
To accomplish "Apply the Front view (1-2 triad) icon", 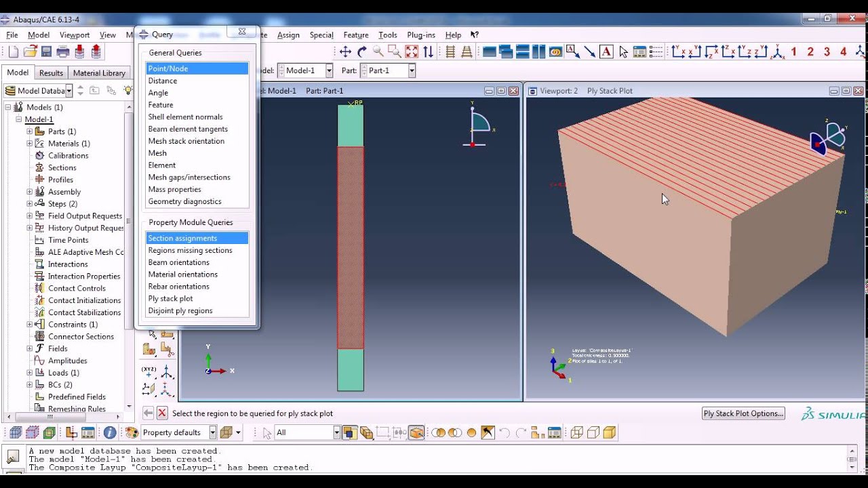I will click(678, 52).
